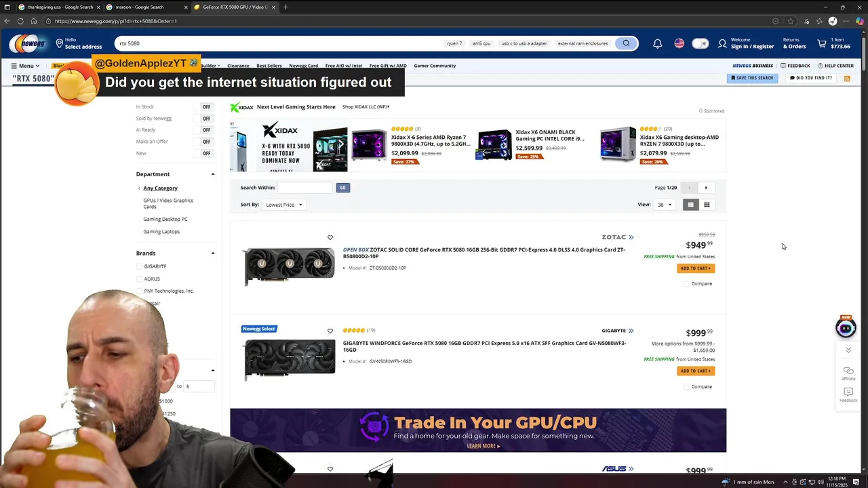Add ZOTAC RTX 5080 to cart
The width and height of the screenshot is (868, 488).
point(696,268)
